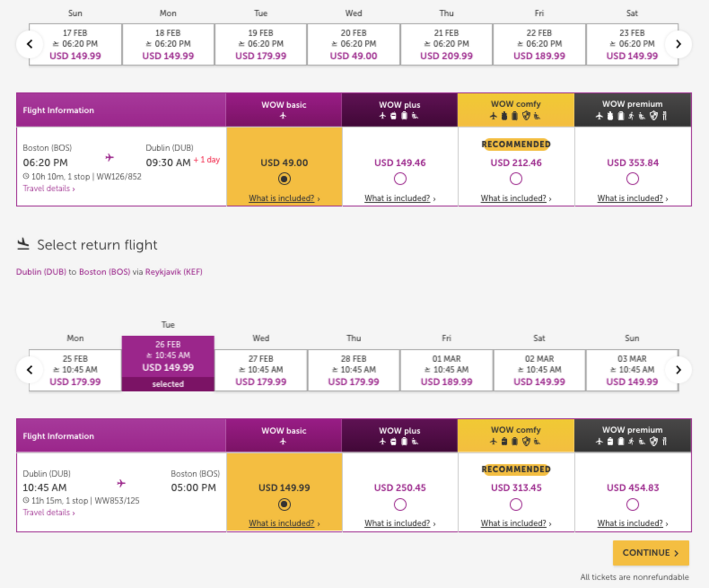
Task: Pick outbound date 21 FEB USD 209.99
Action: point(446,44)
